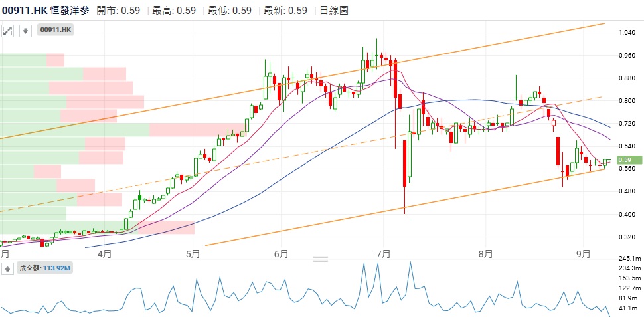644x317 pixels.
Task: Grab the resize handle between price and volume panes
Action: tap(321, 259)
